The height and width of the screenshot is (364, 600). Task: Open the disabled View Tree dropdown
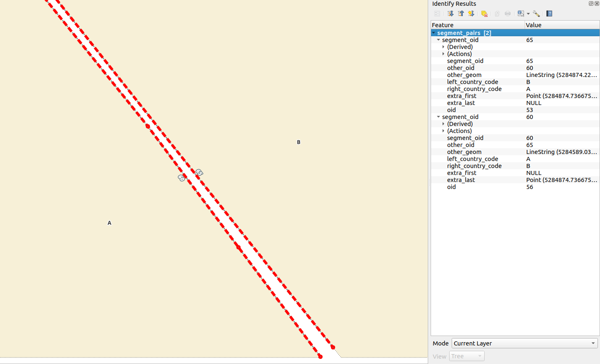pyautogui.click(x=466, y=356)
